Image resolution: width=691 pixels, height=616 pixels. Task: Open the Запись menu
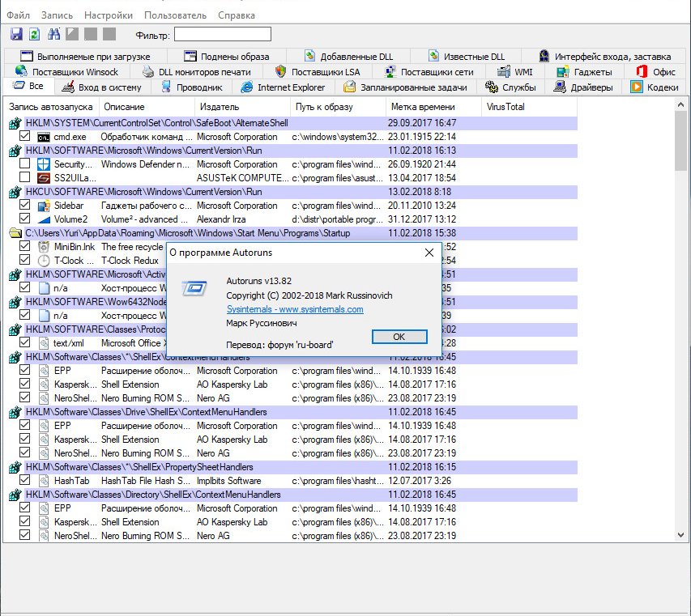(57, 15)
